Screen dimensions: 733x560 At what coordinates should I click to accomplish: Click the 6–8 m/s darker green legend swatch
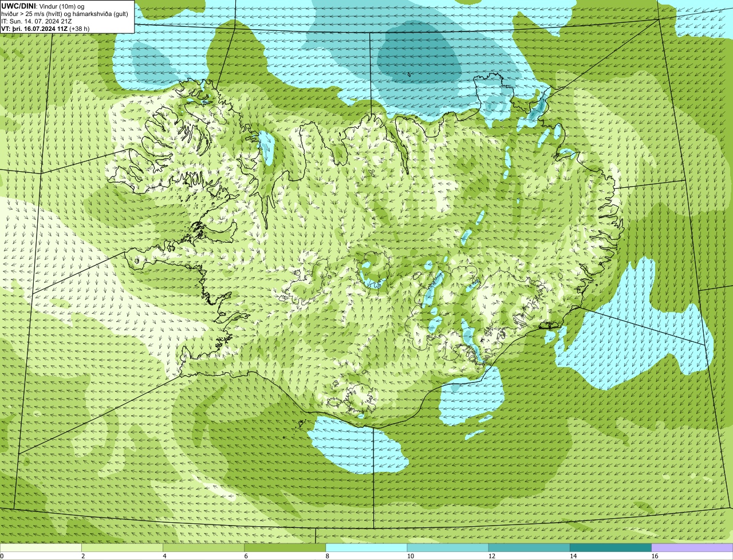point(285,548)
